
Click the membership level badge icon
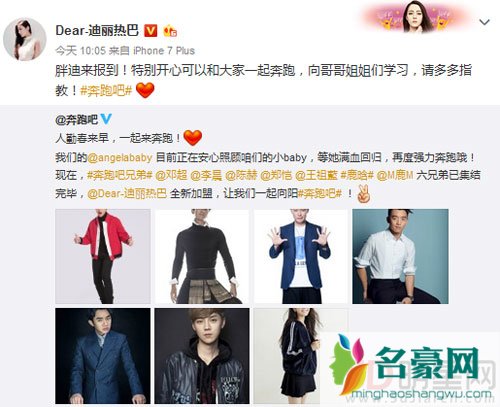(x=170, y=31)
